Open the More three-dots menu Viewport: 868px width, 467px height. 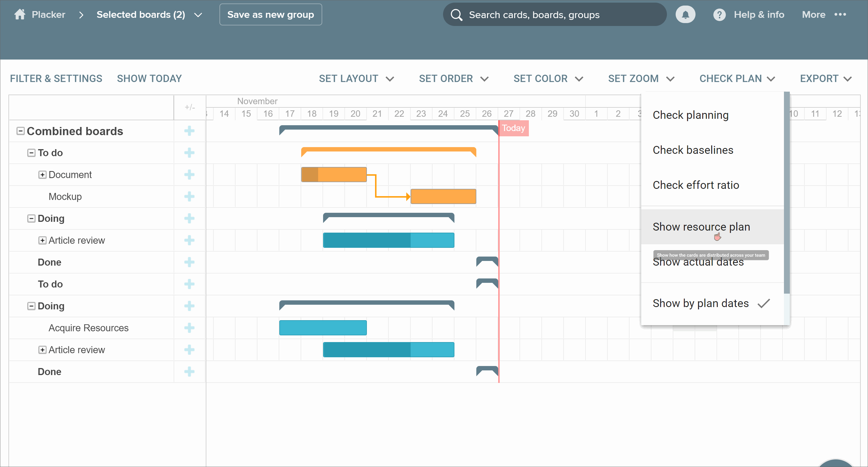click(x=840, y=15)
